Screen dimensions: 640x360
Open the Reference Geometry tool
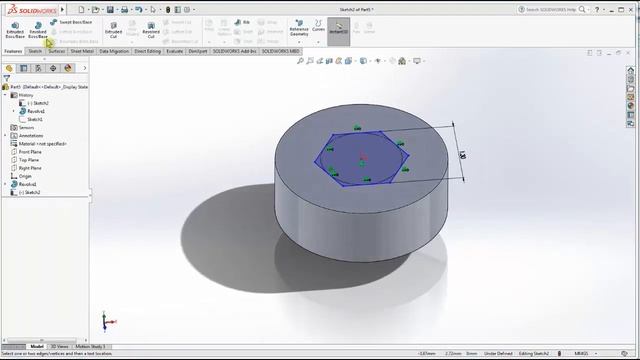click(x=299, y=28)
